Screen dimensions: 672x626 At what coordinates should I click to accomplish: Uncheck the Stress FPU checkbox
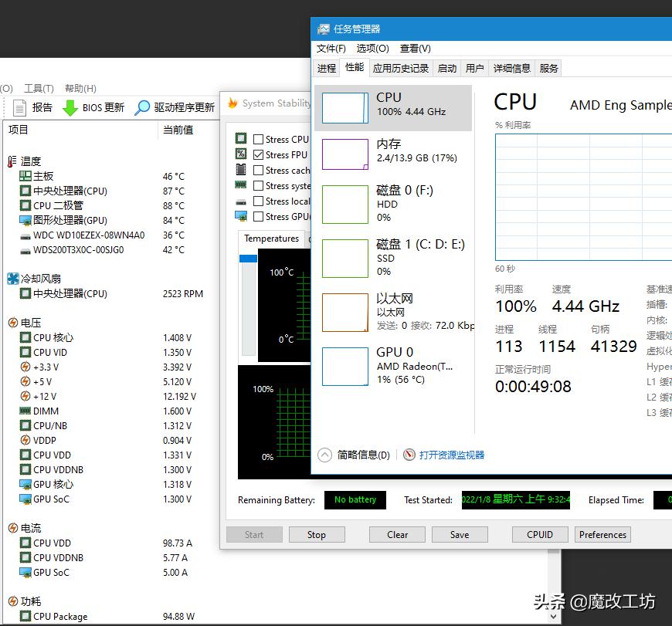tap(258, 154)
